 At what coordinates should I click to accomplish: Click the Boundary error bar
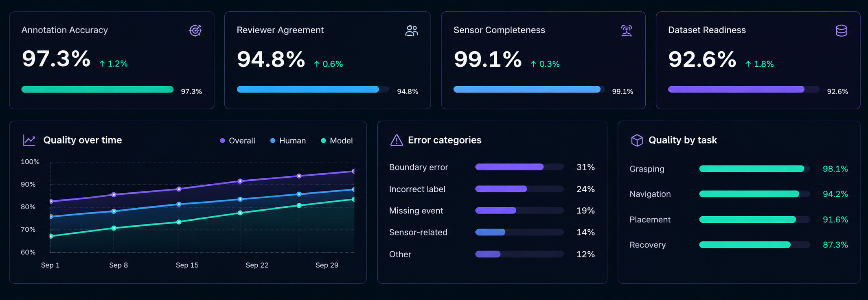click(x=519, y=167)
